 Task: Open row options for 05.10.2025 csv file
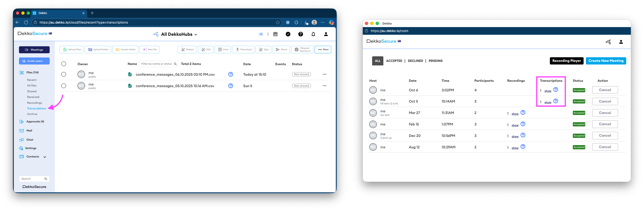click(x=324, y=86)
